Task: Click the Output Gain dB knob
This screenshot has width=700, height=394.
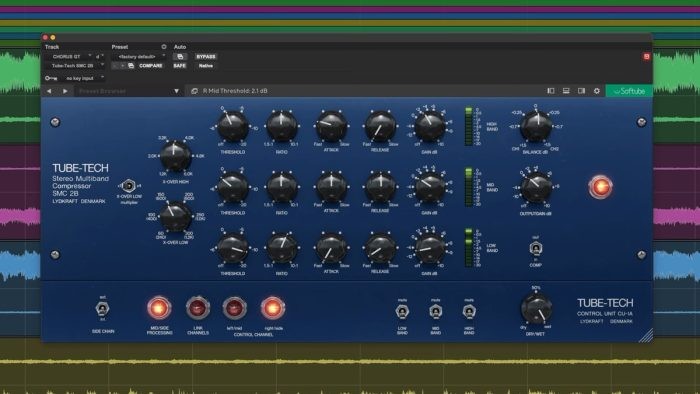Action: point(536,187)
